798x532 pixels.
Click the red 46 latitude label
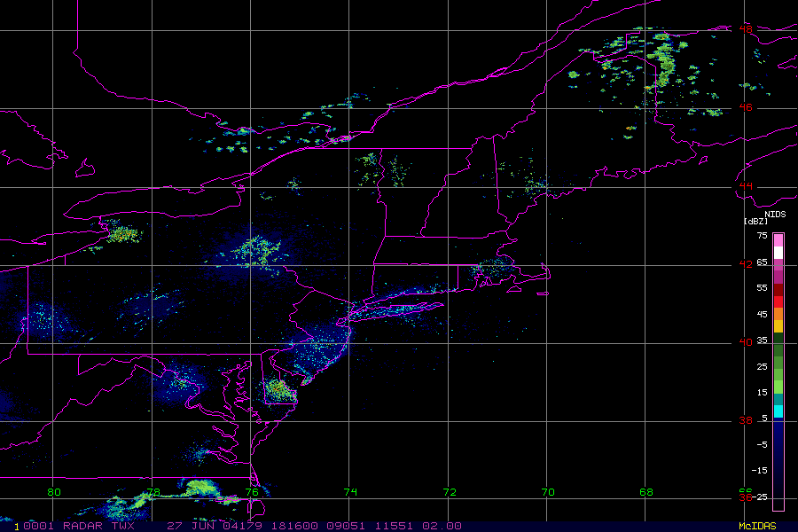[746, 107]
